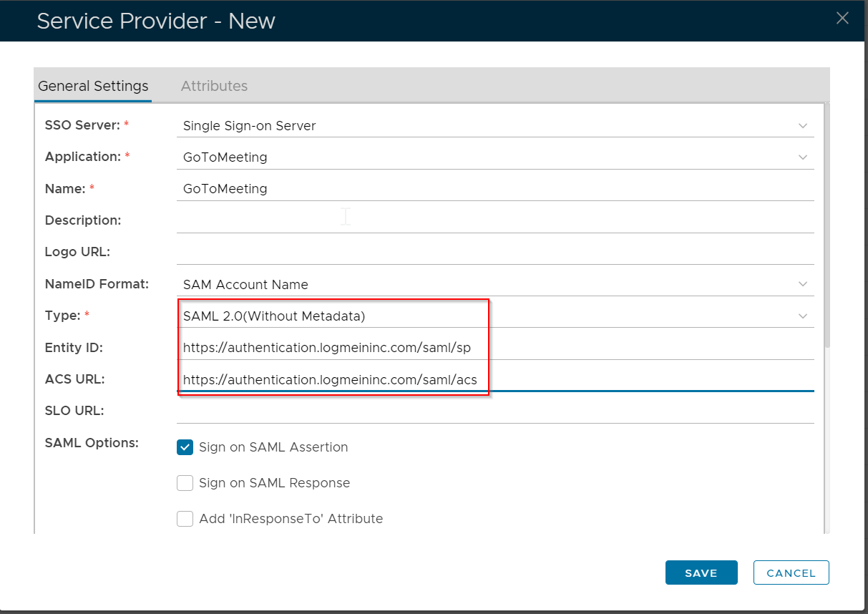Click the Logo URL field
Screen dimensions: 868x614
(x=494, y=252)
